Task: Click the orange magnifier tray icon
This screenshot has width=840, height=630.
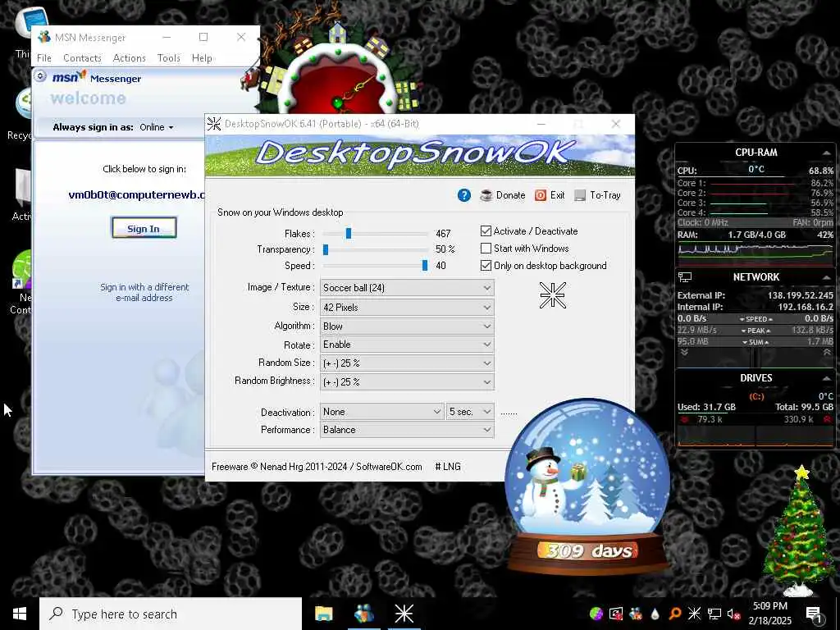Action: (x=674, y=614)
